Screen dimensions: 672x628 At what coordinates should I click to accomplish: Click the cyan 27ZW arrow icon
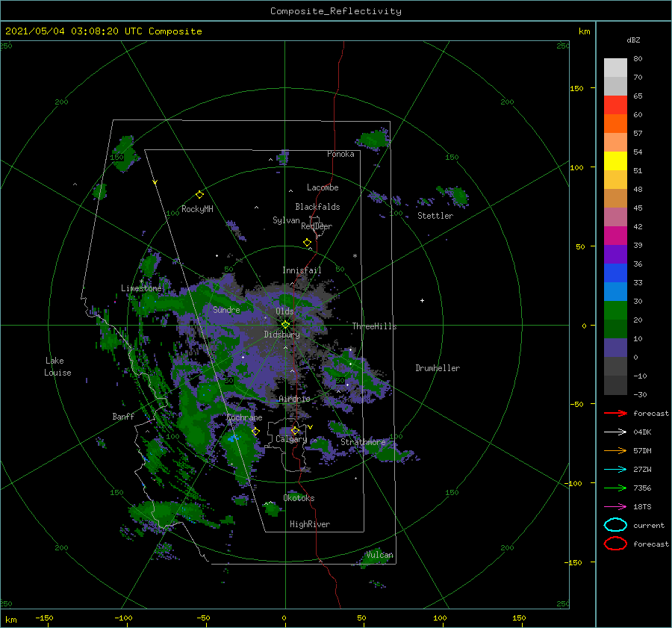point(615,470)
